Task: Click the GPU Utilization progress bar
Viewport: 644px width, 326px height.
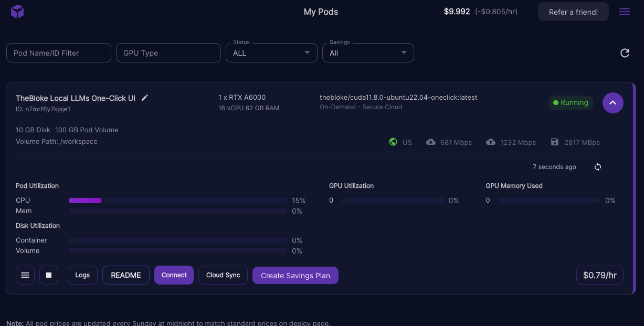Action: click(x=393, y=201)
